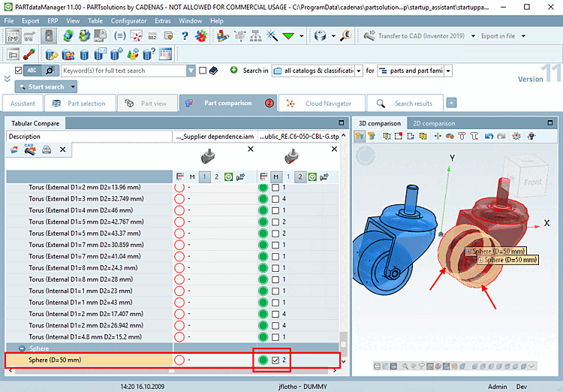
Task: Collapse the Sphere group in the table
Action: click(x=23, y=349)
